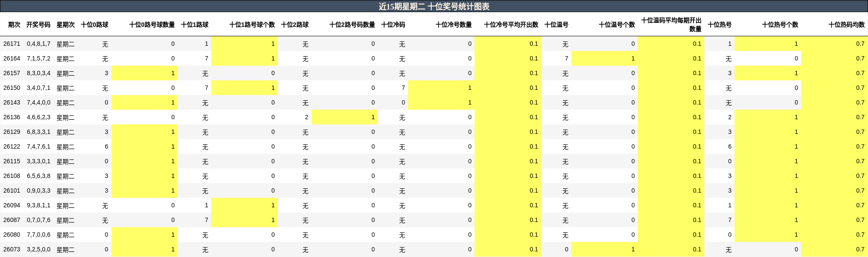This screenshot has height=257, width=868.
Task: Click period number 26108
Action: [x=12, y=176]
